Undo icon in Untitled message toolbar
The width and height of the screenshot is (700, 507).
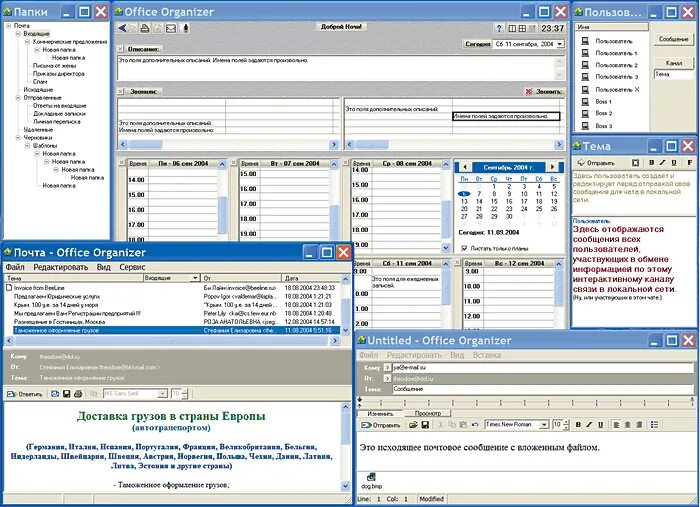pos(475,425)
